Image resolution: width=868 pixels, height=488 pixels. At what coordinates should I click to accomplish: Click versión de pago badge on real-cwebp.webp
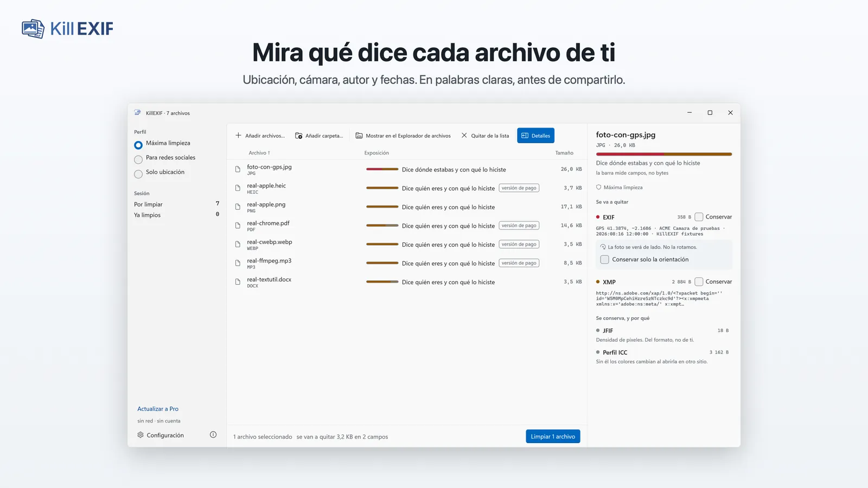(519, 245)
